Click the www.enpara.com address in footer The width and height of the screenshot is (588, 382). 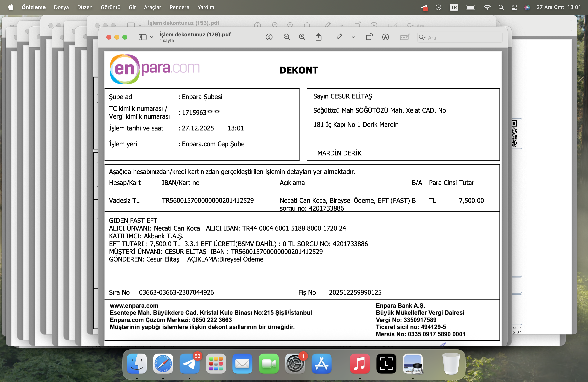pyautogui.click(x=134, y=305)
